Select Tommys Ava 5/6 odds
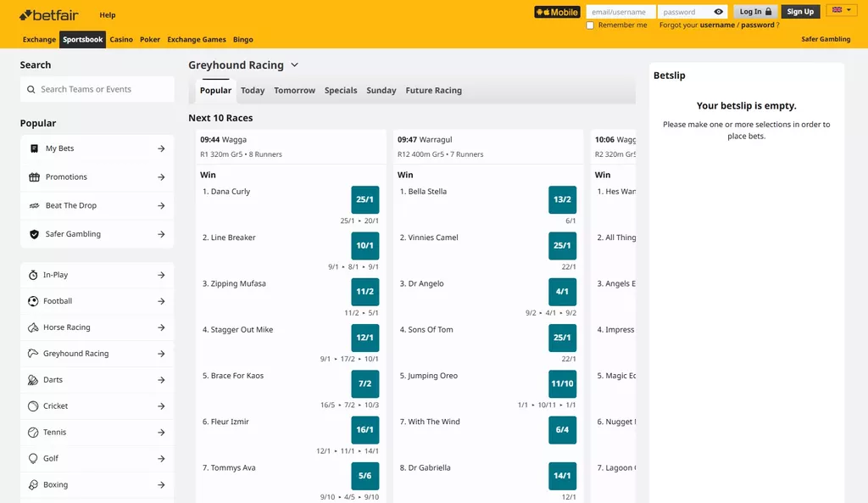868x503 pixels. pos(365,476)
